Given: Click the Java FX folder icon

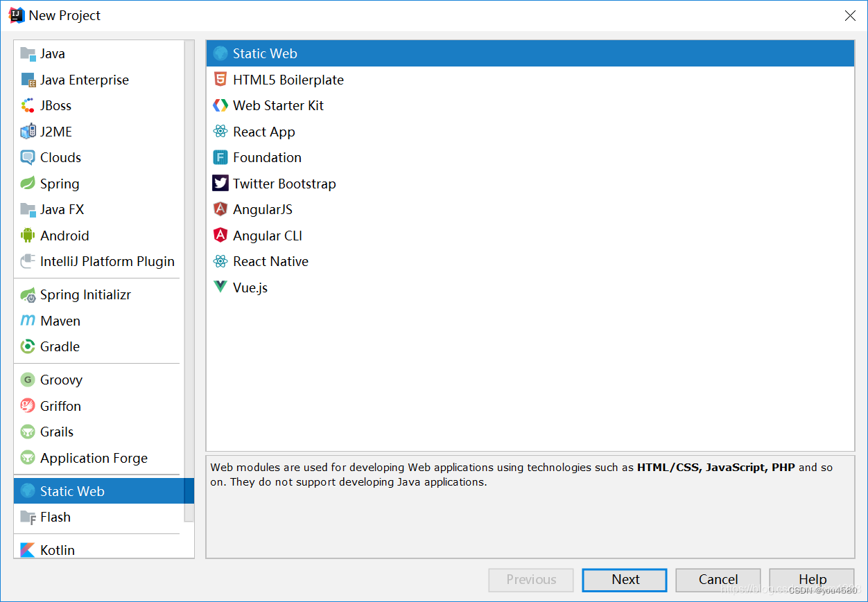Looking at the screenshot, I should pos(28,209).
